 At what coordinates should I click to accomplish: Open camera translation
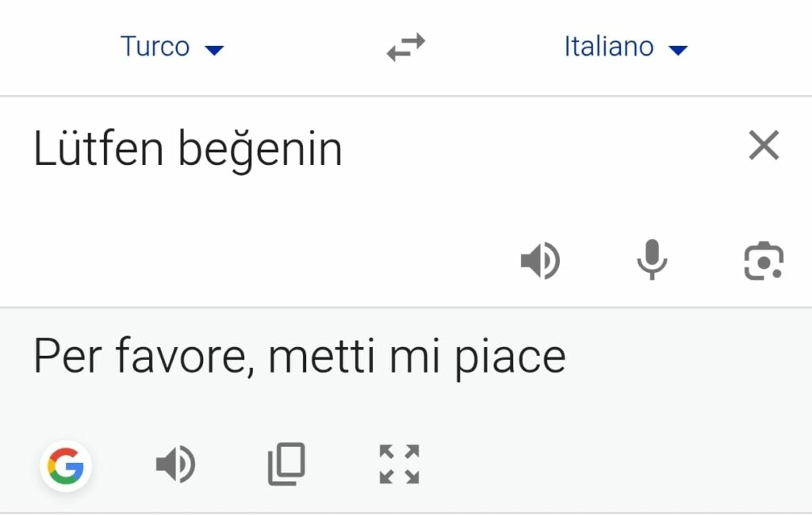click(764, 261)
